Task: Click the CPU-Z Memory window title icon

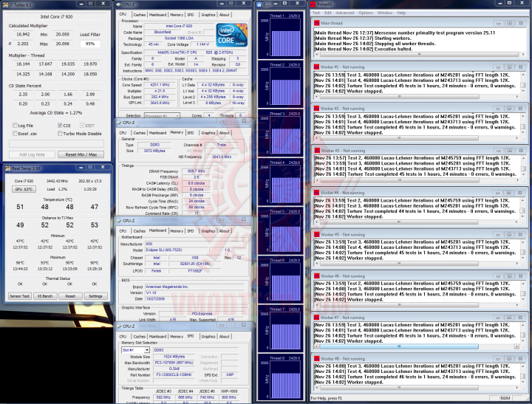Action: coord(119,123)
